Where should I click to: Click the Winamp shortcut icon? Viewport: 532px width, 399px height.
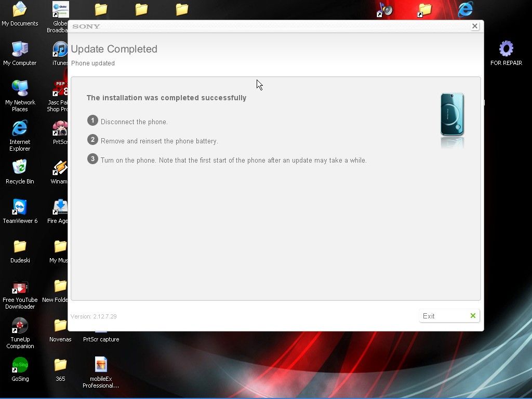(60, 168)
